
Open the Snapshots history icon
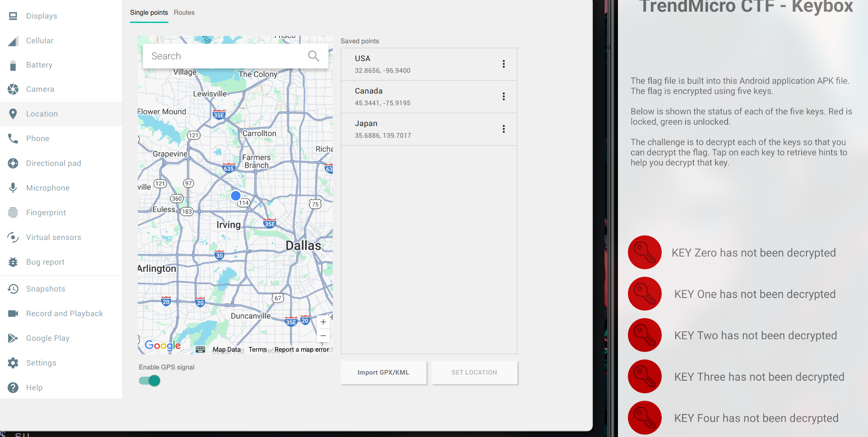13,289
